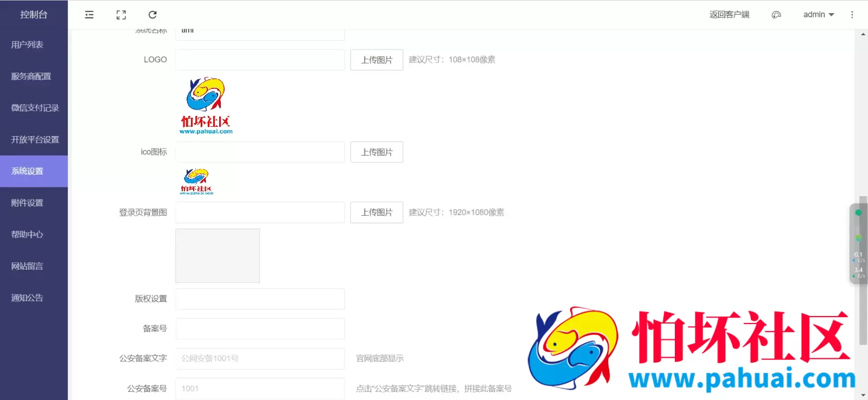
Task: Go to 网站留言 in the sidebar
Action: [34, 266]
